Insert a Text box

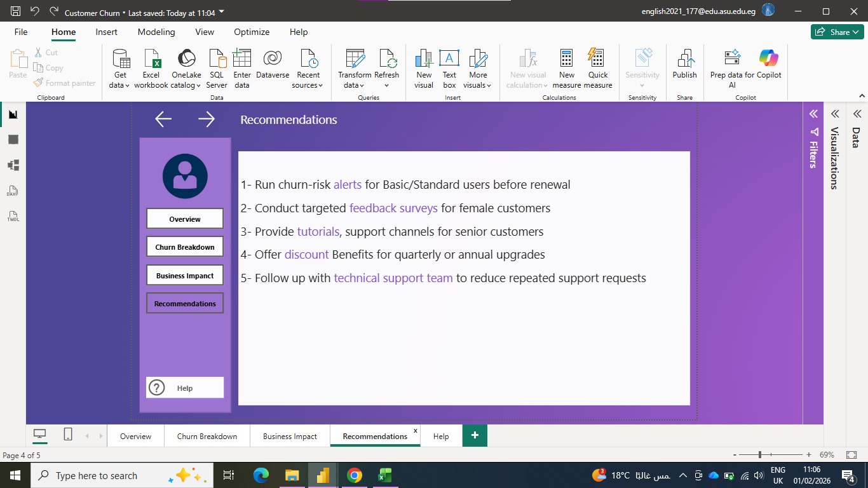pos(449,69)
